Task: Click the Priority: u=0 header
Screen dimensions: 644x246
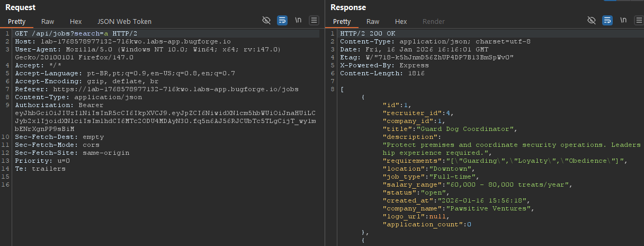Action: coord(42,161)
